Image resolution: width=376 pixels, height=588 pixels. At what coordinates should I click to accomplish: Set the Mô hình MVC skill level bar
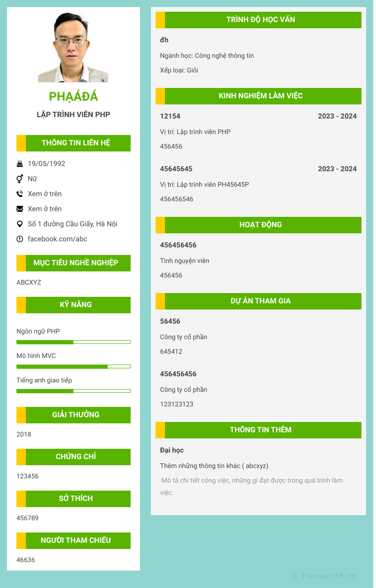73,366
